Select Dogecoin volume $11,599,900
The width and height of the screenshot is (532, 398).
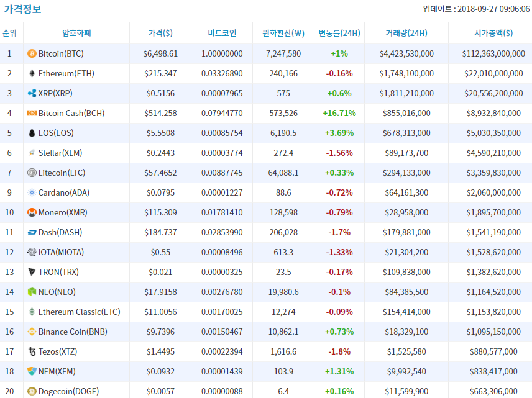pyautogui.click(x=406, y=391)
